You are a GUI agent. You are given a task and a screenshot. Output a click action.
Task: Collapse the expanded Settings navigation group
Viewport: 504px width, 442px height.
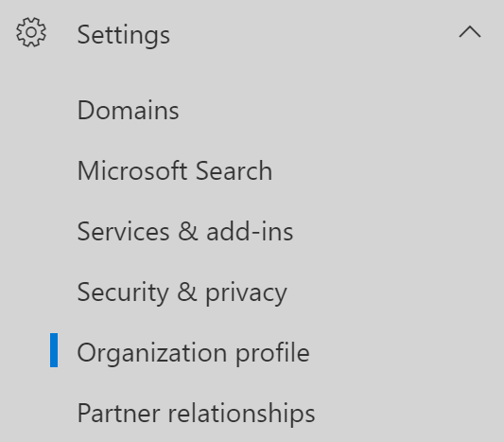(x=470, y=32)
